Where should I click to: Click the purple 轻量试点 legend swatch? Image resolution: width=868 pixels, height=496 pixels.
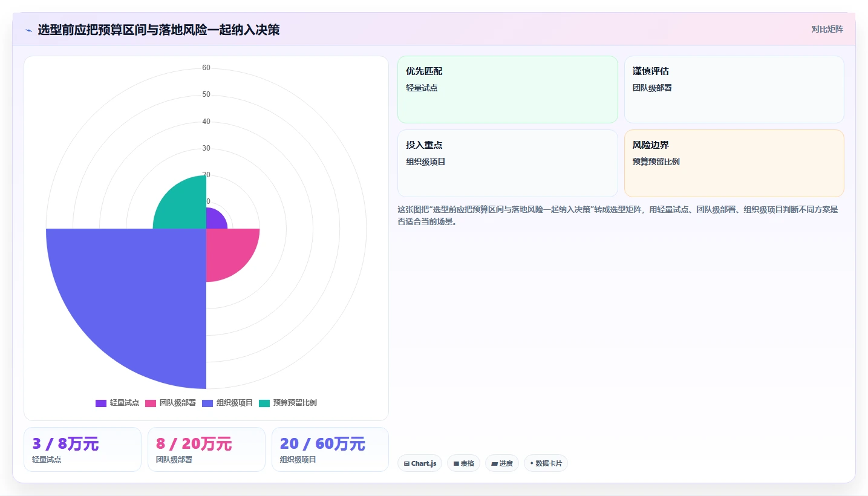[x=101, y=403]
